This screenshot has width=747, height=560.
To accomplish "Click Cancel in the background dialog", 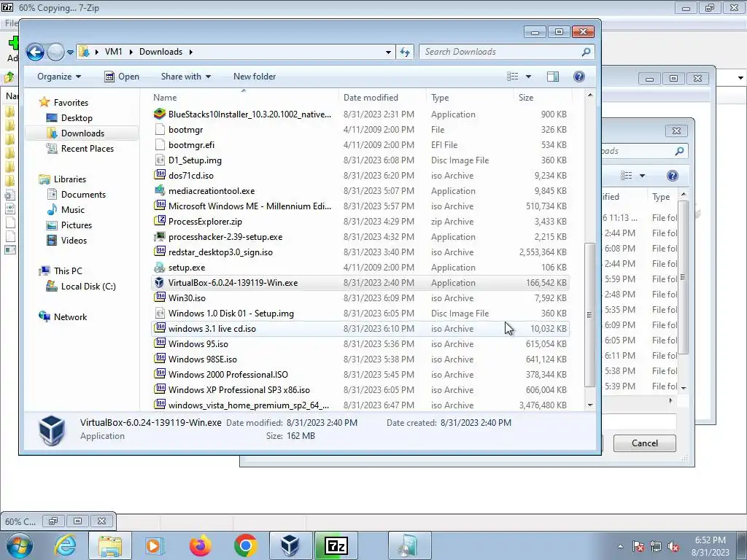I will point(644,443).
